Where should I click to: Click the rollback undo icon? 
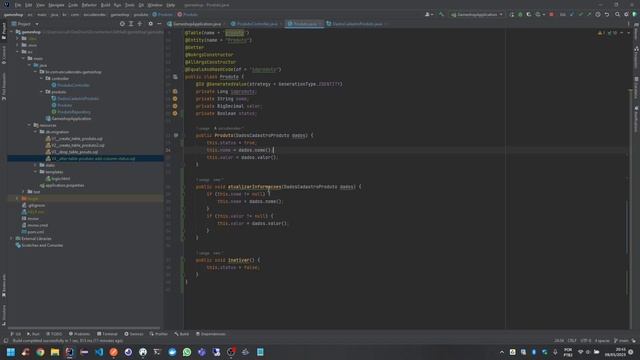(x=607, y=15)
